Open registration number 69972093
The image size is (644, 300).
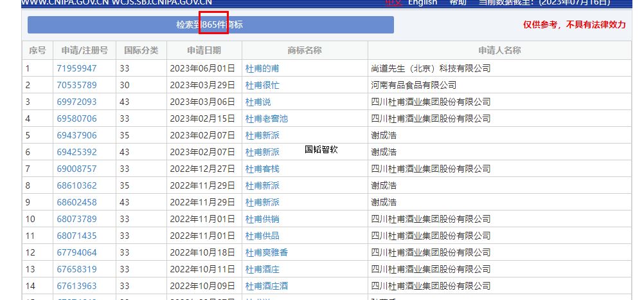tap(76, 102)
